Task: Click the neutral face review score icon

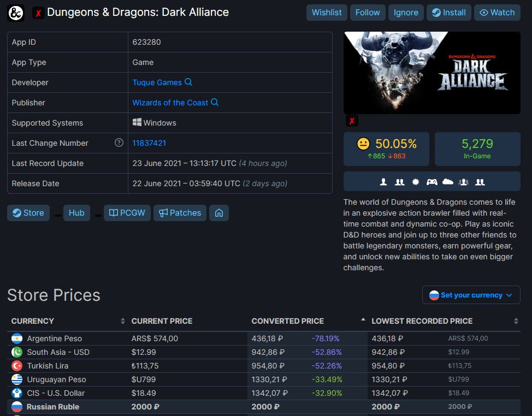Action: (x=363, y=144)
